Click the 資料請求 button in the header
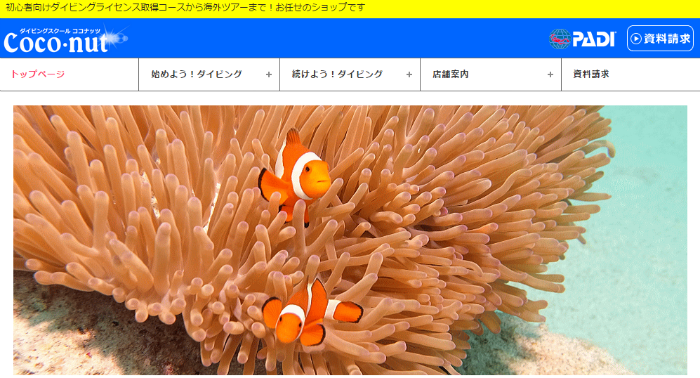Screen dimensions: 700x378 point(660,38)
